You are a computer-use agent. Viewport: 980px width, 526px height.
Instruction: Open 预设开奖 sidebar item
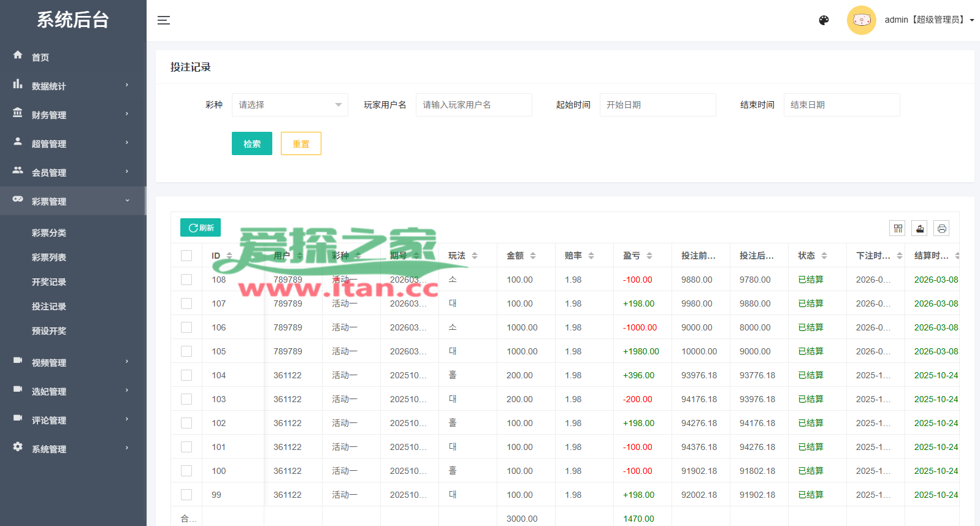tap(49, 331)
